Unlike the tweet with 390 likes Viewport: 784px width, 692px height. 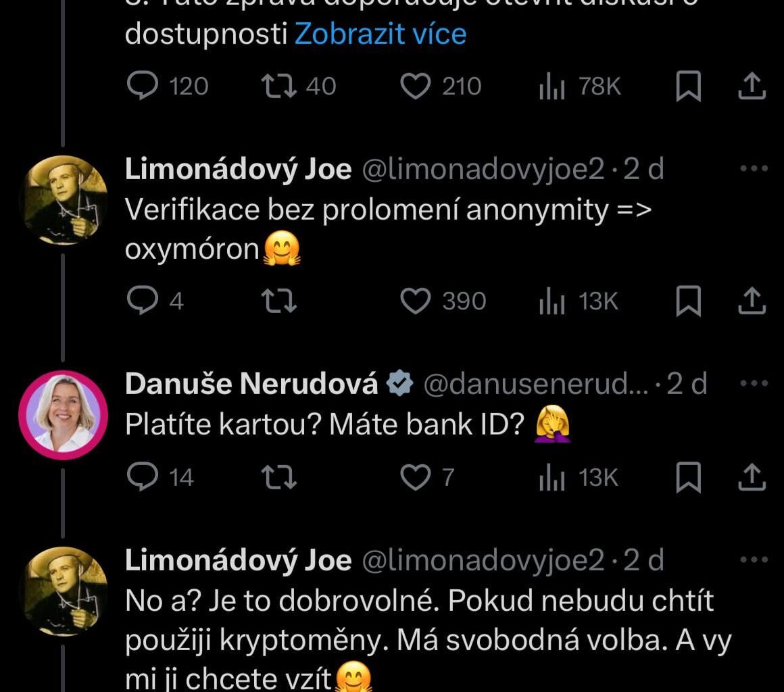tap(417, 301)
